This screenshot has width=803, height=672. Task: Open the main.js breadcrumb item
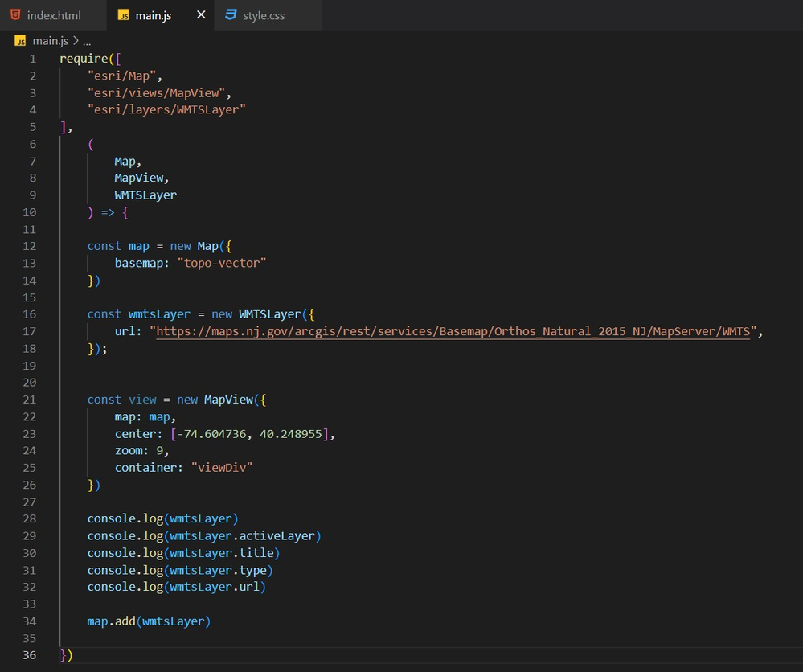coord(50,40)
